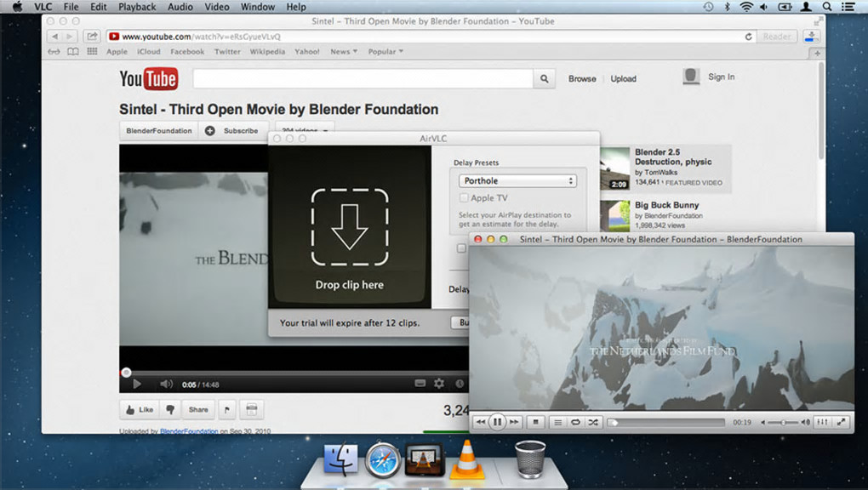This screenshot has height=490, width=868.
Task: Click the VLC seek progress bar
Action: [x=666, y=423]
